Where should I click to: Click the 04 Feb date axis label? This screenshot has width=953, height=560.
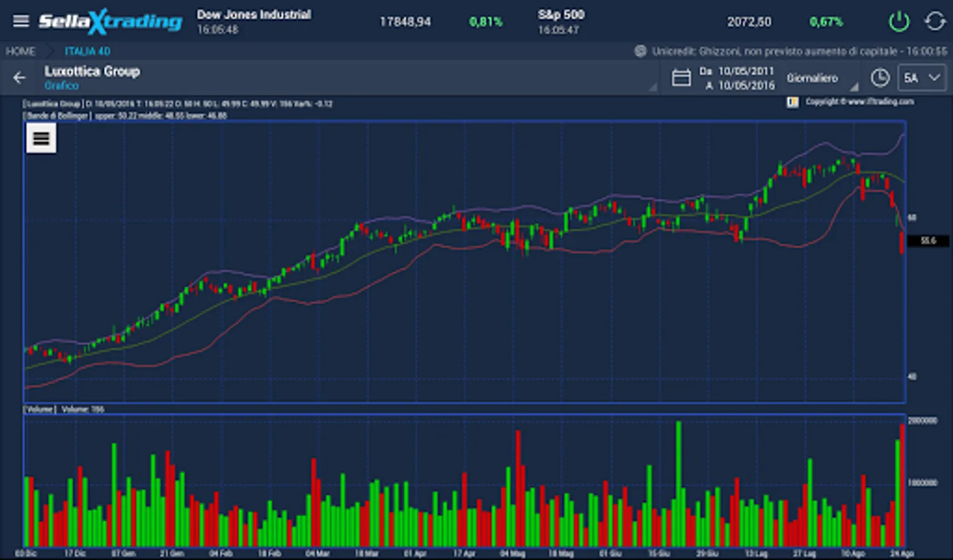pos(221,553)
